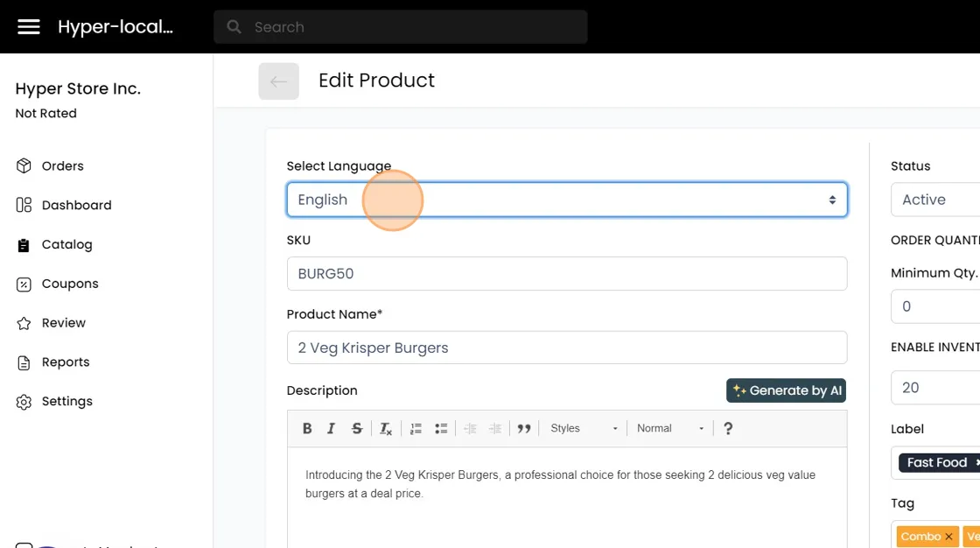980x548 pixels.
Task: Click the hamburger menu icon
Action: click(29, 27)
